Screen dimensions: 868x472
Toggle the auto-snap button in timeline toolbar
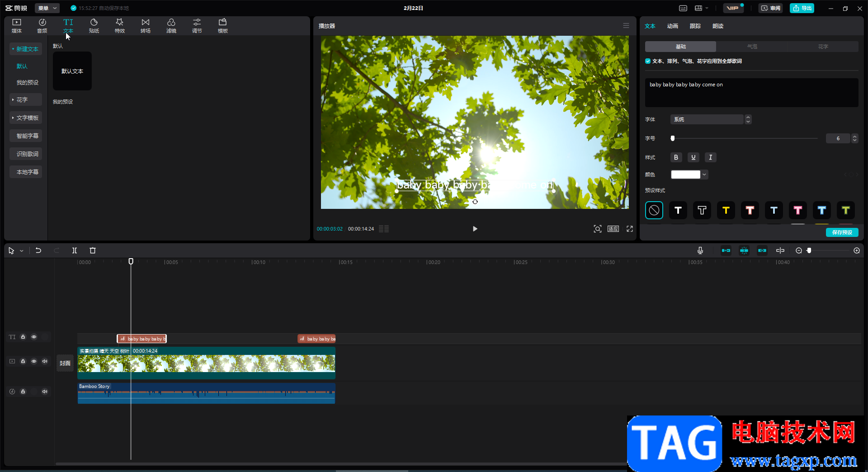tap(744, 250)
